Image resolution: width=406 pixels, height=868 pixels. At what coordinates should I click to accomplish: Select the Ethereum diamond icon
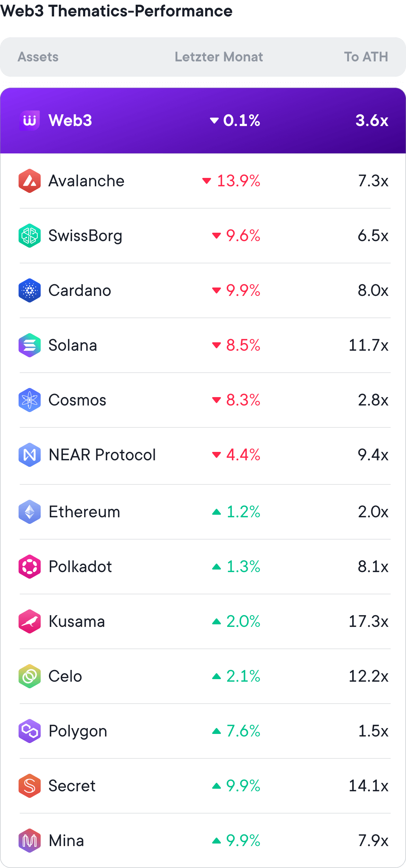(x=30, y=512)
